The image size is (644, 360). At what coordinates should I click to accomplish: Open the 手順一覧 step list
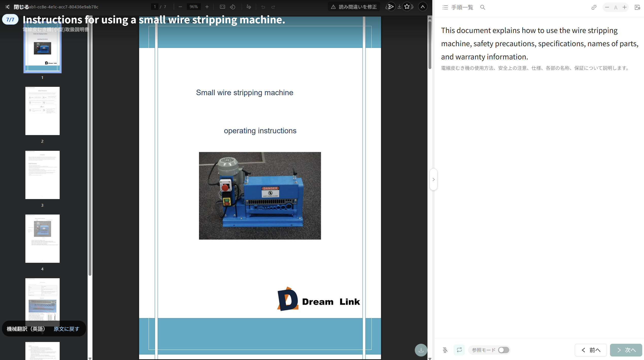point(458,7)
